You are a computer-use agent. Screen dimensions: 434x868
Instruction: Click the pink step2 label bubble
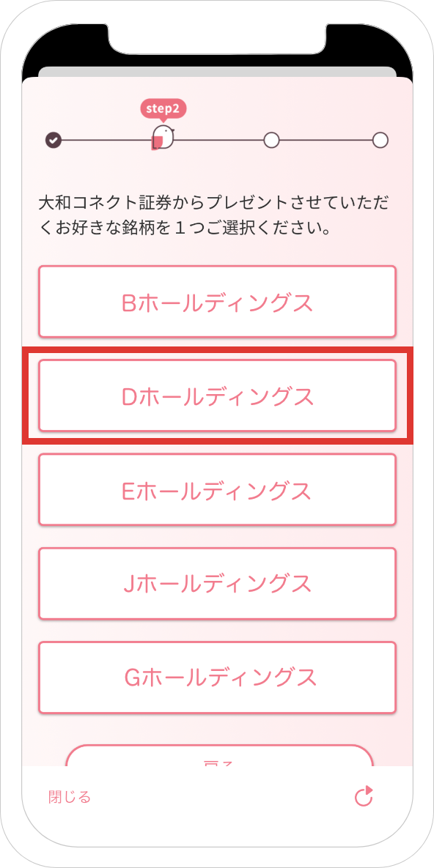pyautogui.click(x=163, y=109)
